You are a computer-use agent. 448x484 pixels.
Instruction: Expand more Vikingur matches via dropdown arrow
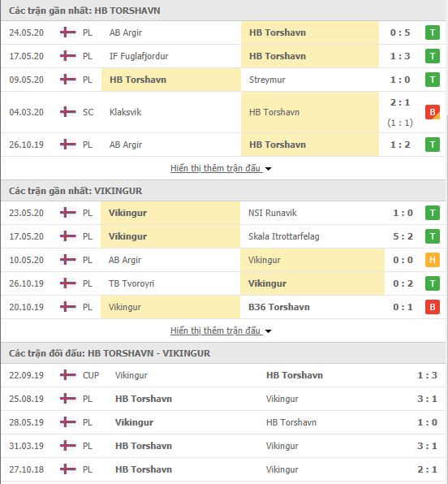pyautogui.click(x=269, y=331)
